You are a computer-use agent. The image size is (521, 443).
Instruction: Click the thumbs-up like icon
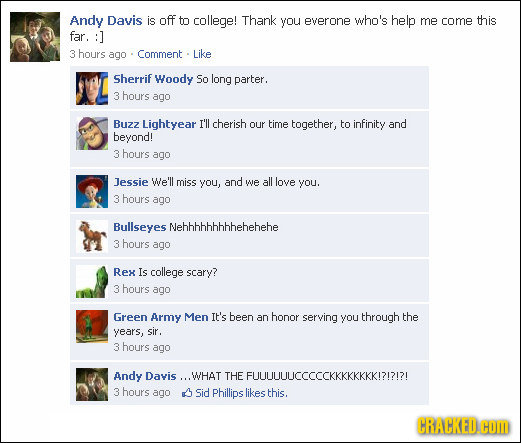187,393
